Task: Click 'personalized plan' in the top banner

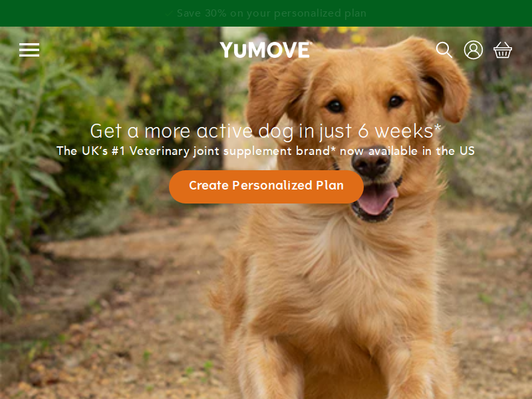Action: point(320,13)
